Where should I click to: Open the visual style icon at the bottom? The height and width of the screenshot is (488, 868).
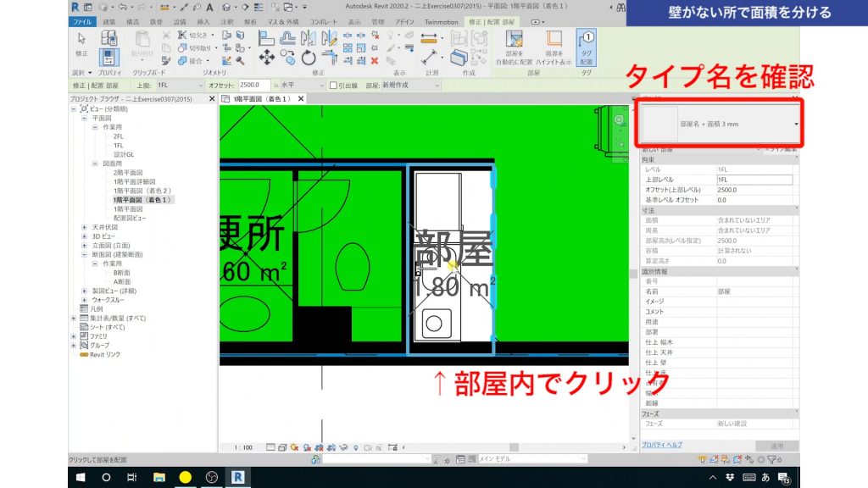pos(282,447)
